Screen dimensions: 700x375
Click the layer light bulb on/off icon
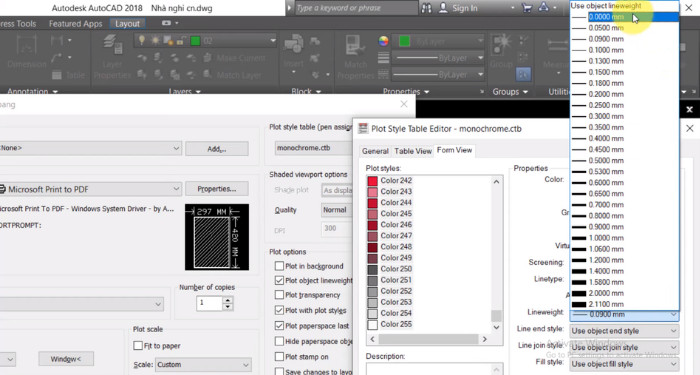coord(142,41)
